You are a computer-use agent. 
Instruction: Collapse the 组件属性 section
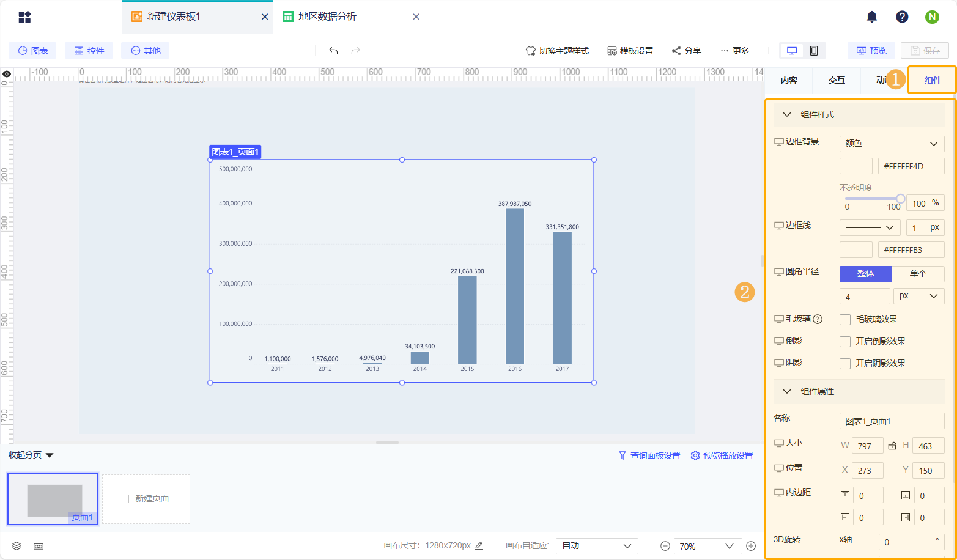787,391
